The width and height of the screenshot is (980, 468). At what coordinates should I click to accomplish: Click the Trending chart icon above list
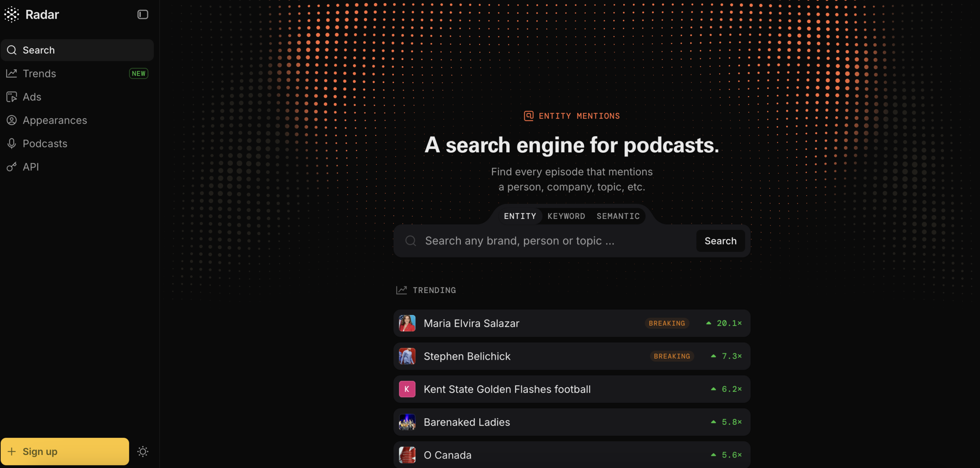[x=401, y=290]
